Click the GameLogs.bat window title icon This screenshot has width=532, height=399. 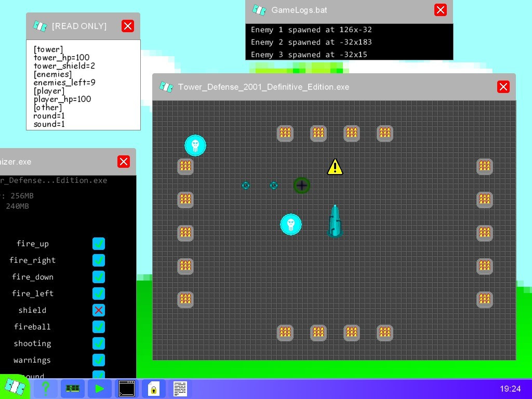[x=259, y=10]
